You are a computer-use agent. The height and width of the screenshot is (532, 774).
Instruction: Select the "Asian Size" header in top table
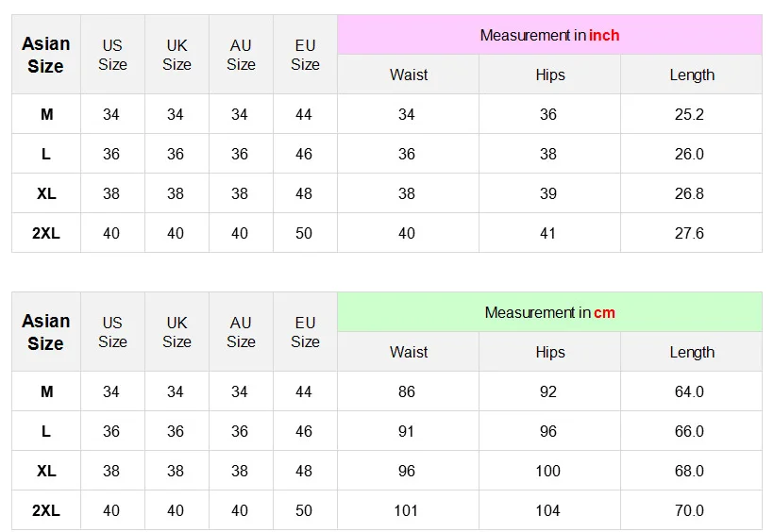click(x=46, y=55)
